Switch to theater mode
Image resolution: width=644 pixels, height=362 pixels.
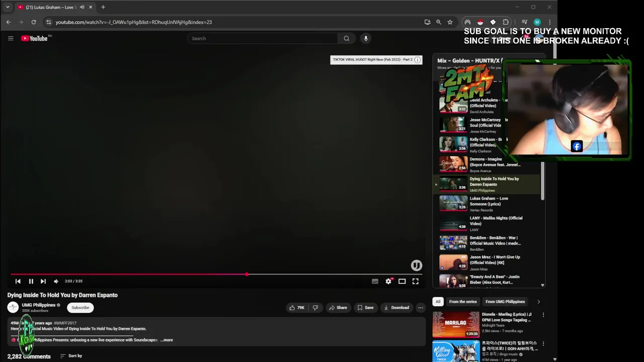(402, 281)
